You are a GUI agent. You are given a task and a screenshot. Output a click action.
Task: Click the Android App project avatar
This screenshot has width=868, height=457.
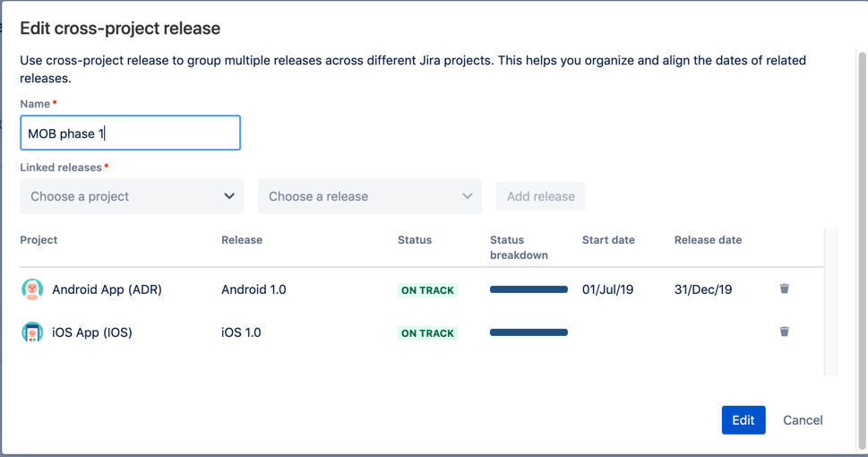(x=32, y=289)
